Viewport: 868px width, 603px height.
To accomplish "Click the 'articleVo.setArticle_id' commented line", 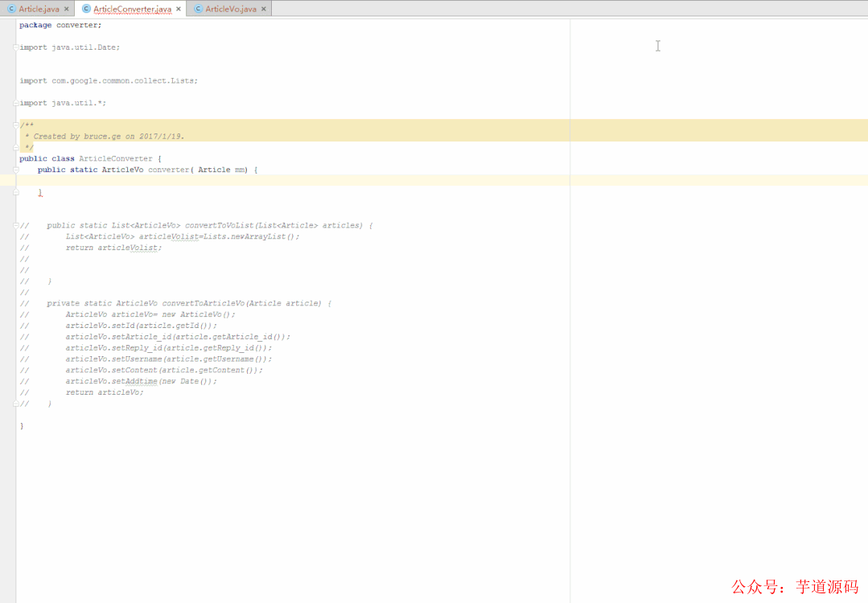I will [x=178, y=337].
